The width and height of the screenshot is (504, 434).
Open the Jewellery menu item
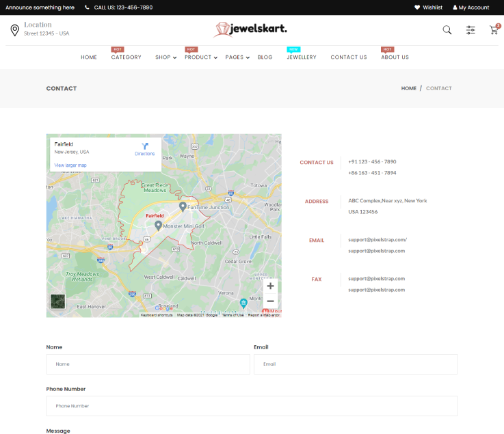(x=302, y=57)
